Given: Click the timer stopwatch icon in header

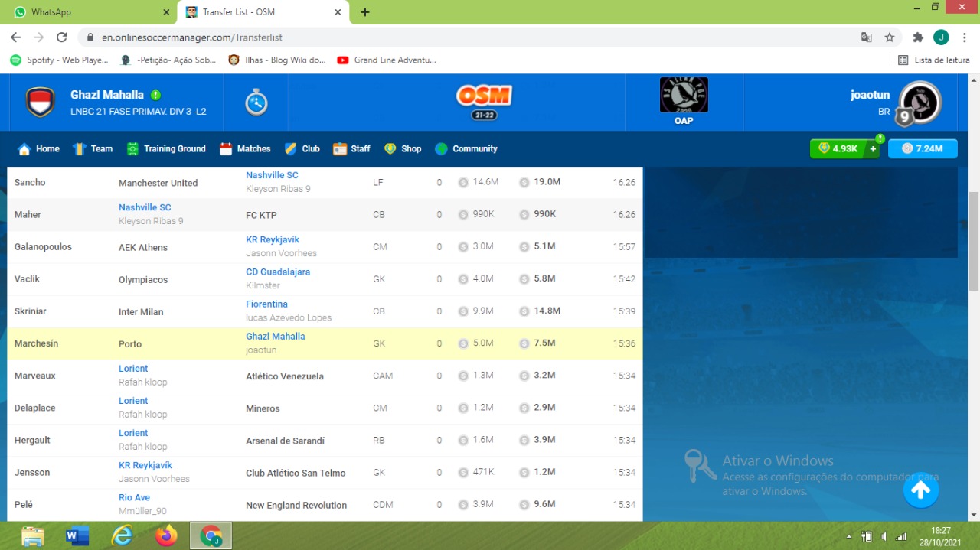Looking at the screenshot, I should tap(256, 102).
